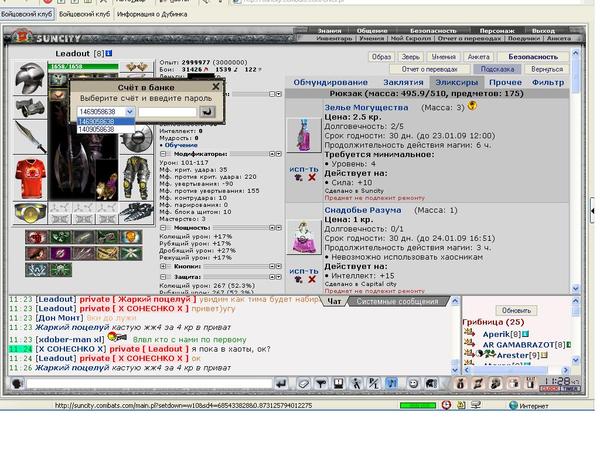The width and height of the screenshot is (600, 450).
Task: Click the funnel filter icon in chat toolbar
Action: 321,383
